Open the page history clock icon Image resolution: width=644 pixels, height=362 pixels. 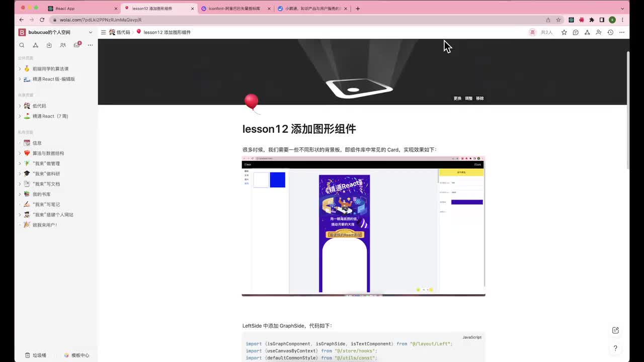[x=610, y=32]
